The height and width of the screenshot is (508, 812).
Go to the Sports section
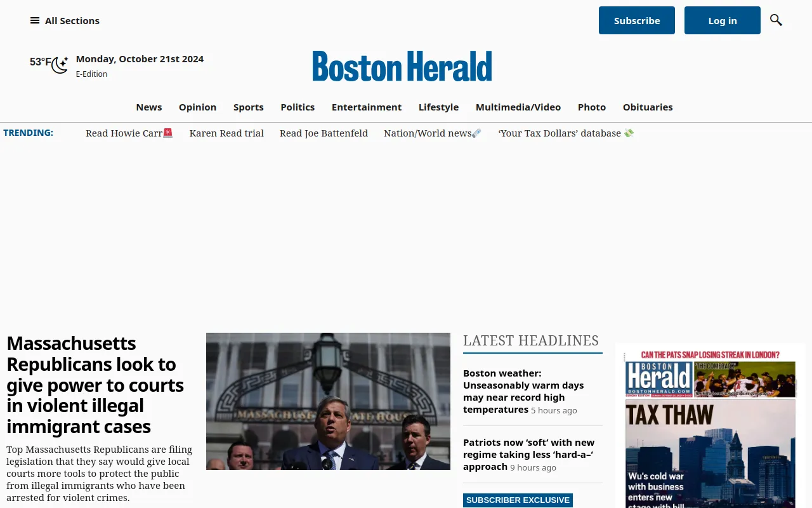click(249, 107)
